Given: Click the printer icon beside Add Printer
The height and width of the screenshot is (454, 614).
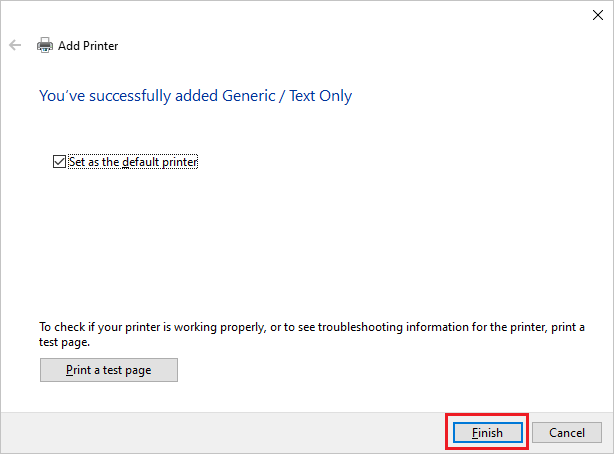Looking at the screenshot, I should 45,45.
